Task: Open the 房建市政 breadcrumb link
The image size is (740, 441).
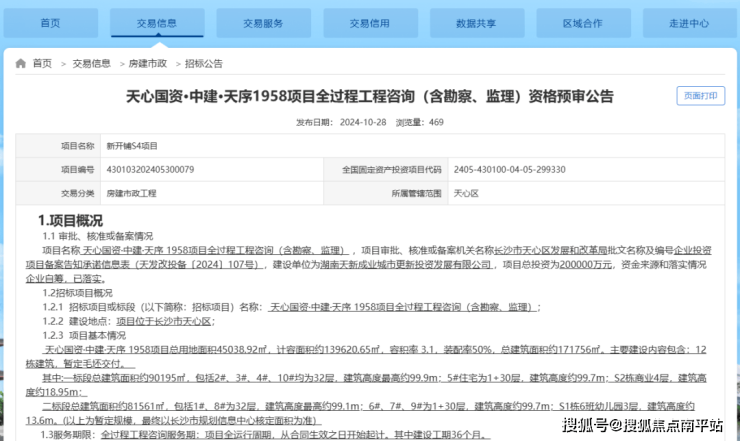Action: (148, 63)
